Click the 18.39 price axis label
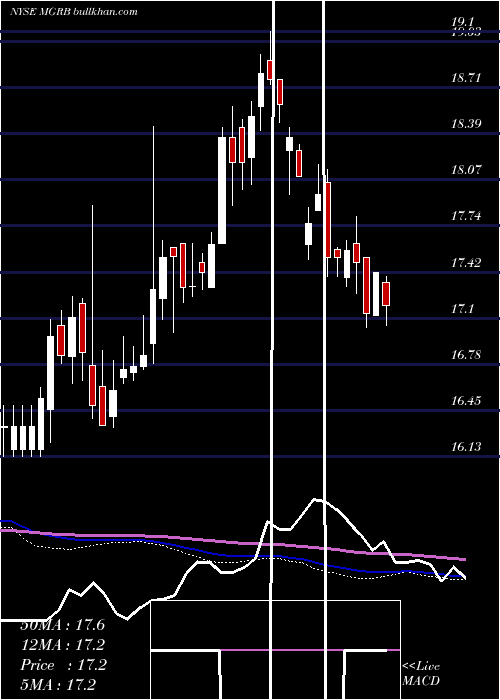500x700 pixels. click(467, 124)
